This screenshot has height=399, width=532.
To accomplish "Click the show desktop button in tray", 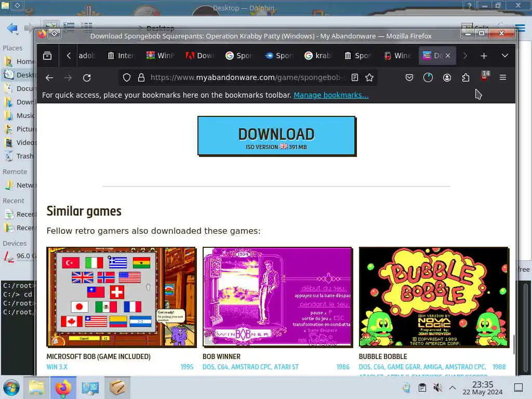I will point(518,388).
